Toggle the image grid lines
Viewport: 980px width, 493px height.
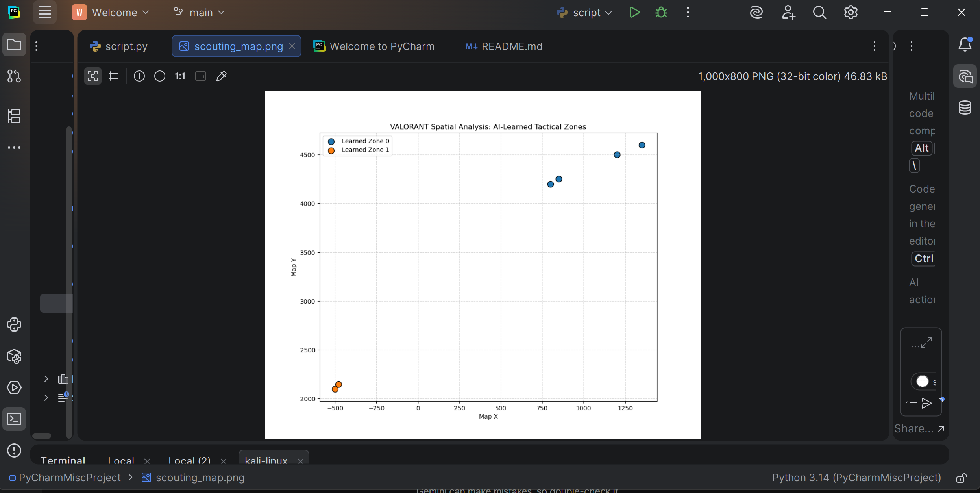click(113, 76)
